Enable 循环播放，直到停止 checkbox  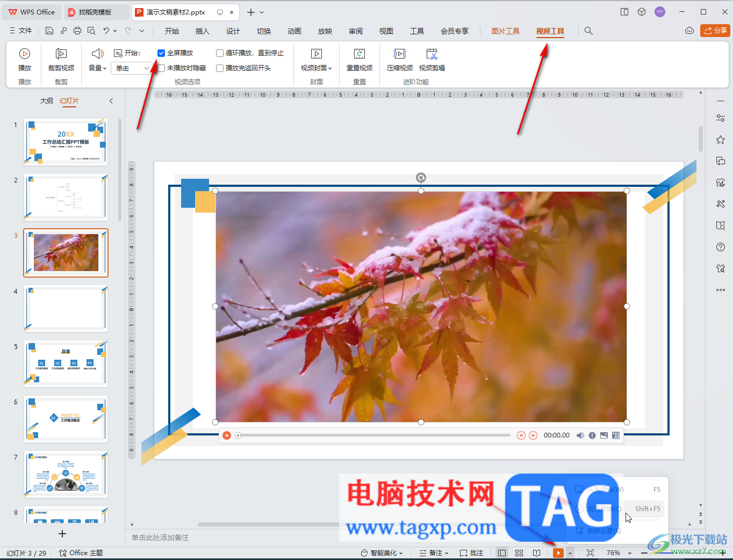tap(220, 53)
